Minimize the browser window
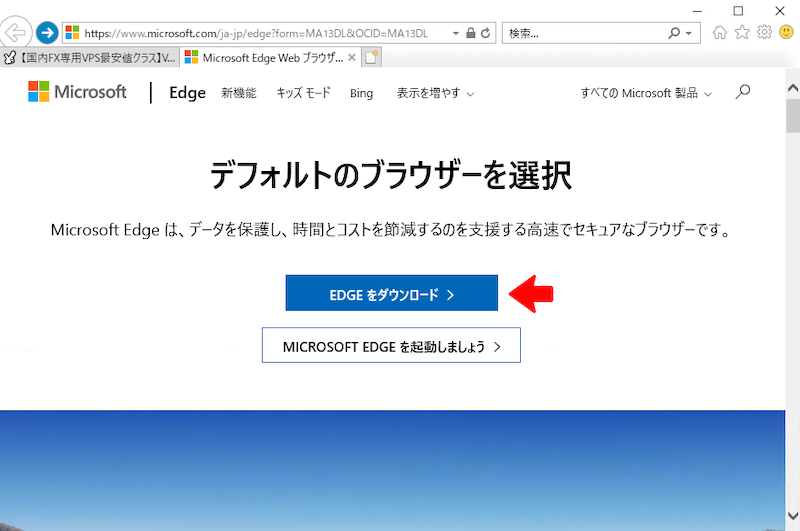Viewport: 800px width, 531px height. coord(697,11)
